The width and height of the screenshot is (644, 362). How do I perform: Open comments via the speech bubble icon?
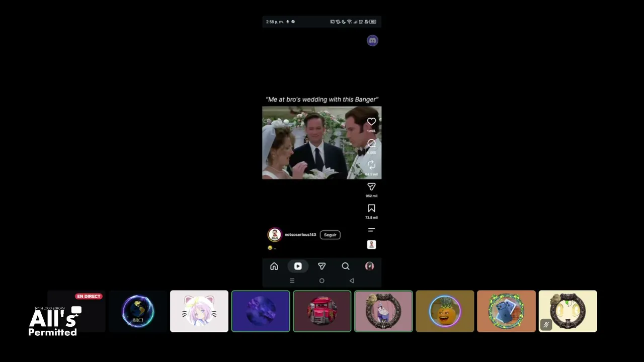point(371,144)
